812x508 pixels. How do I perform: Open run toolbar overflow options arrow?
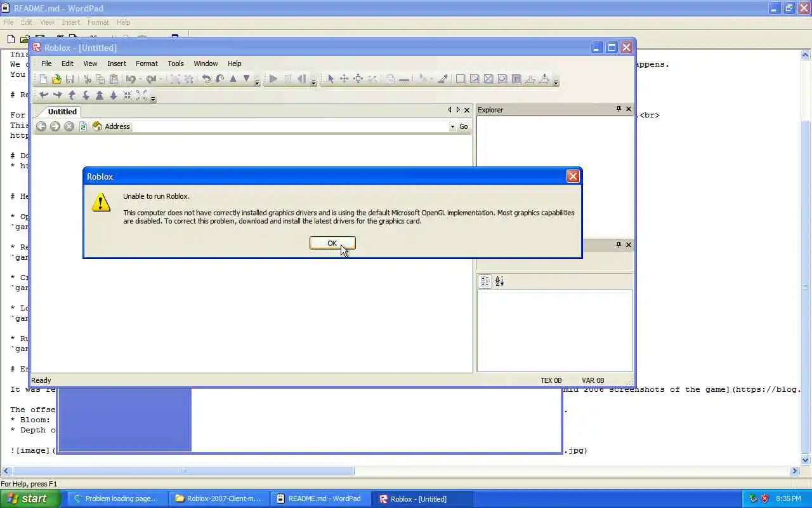coord(313,83)
